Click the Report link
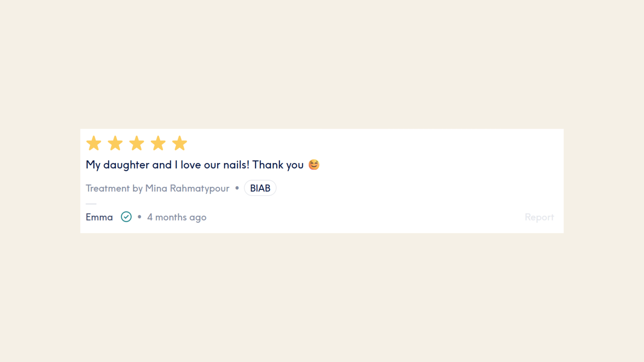The width and height of the screenshot is (644, 362). click(539, 217)
